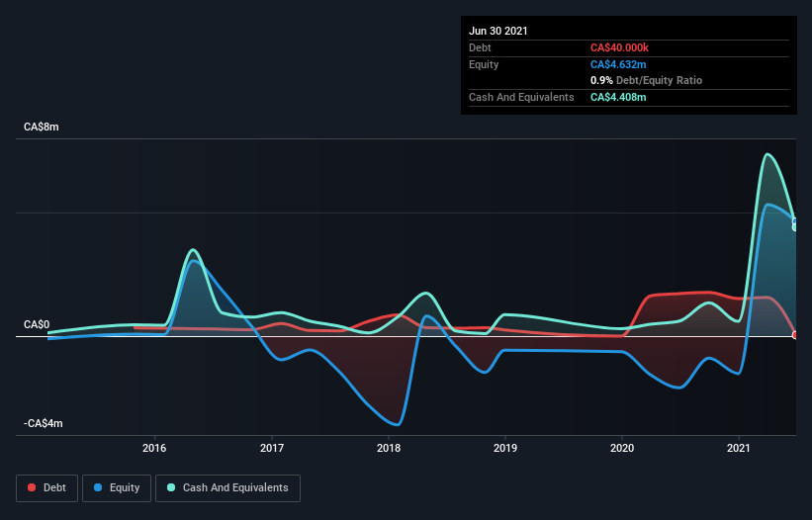Click the teal Cash And Equivalents legend dot
The height and width of the screenshot is (520, 812).
[x=171, y=487]
